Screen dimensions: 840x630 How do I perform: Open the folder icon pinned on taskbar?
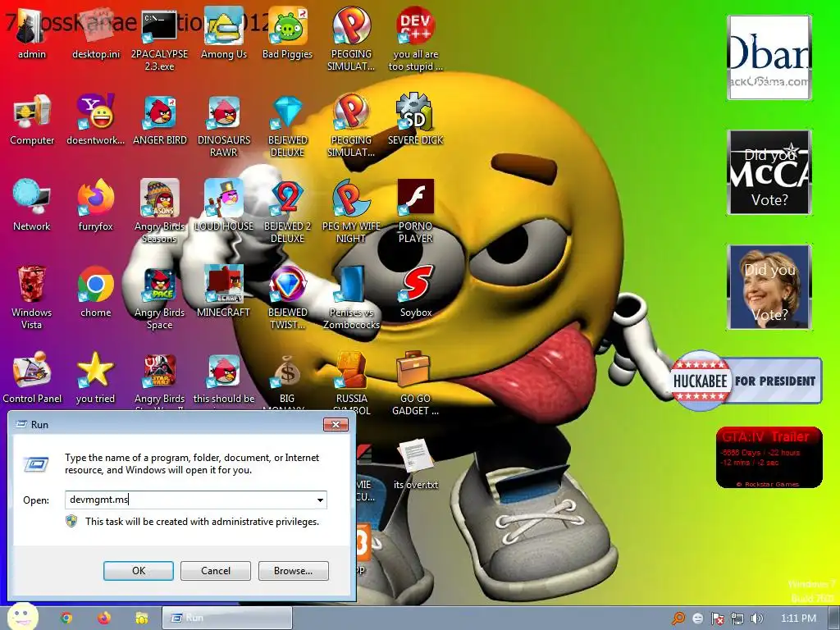point(141,618)
